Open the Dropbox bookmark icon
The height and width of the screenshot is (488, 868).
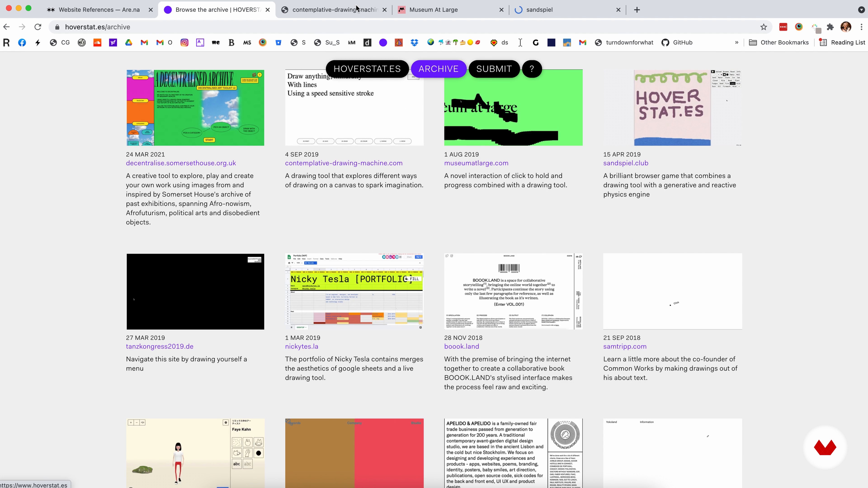[415, 42]
